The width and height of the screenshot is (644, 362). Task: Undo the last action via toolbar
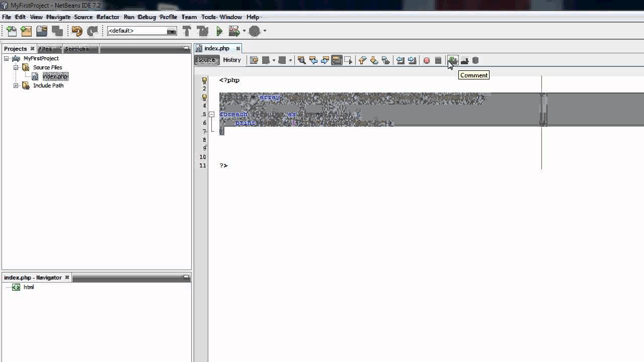point(77,31)
